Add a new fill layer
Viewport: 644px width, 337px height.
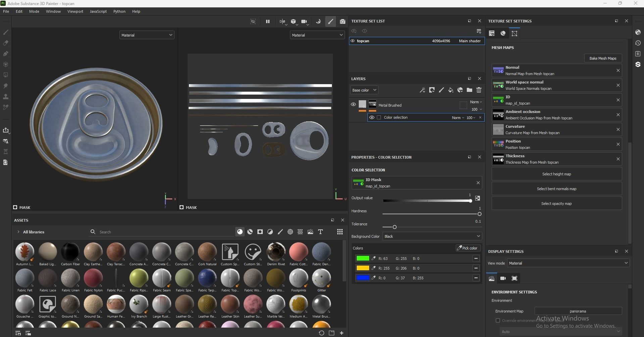(451, 90)
